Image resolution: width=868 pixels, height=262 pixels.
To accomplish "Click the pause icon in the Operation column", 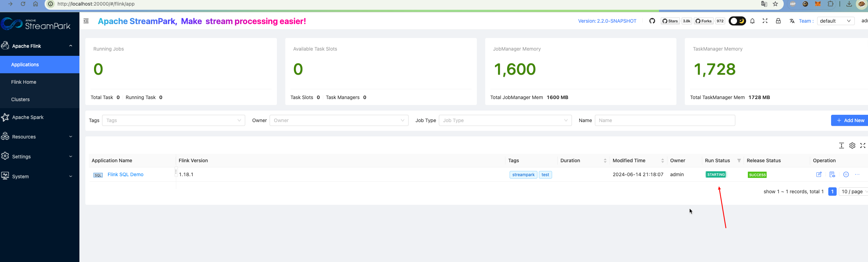I will pyautogui.click(x=846, y=174).
